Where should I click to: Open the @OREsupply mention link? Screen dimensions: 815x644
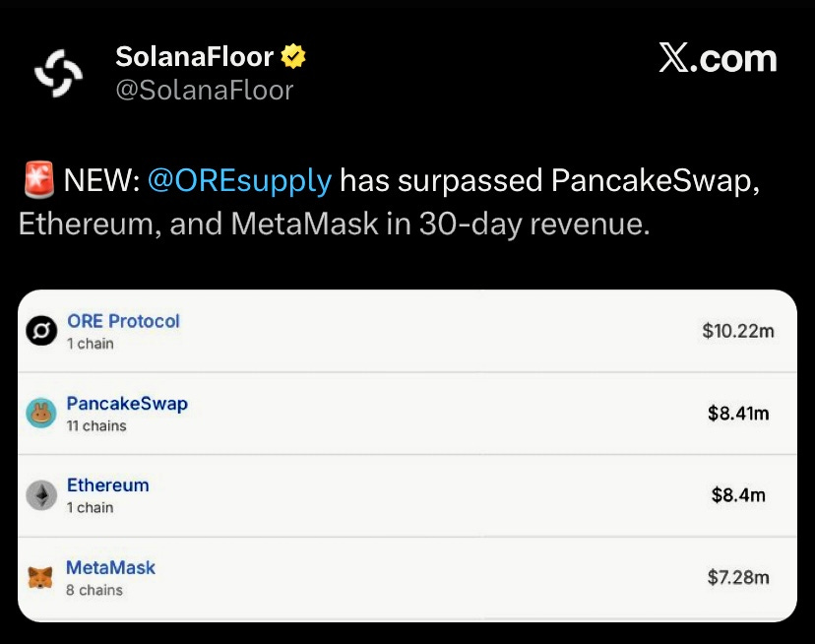tap(238, 181)
